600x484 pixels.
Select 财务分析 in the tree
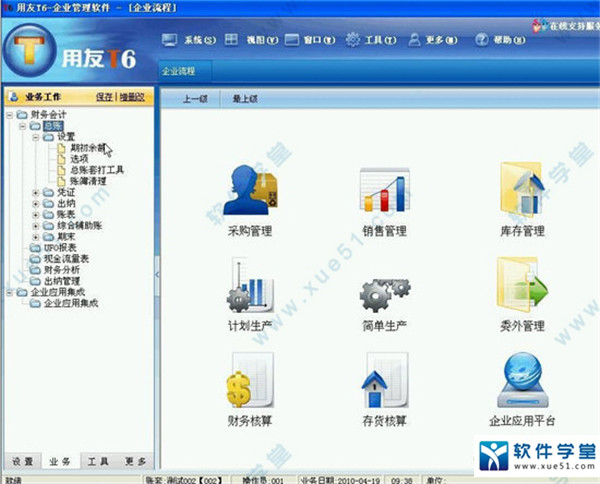[x=62, y=270]
